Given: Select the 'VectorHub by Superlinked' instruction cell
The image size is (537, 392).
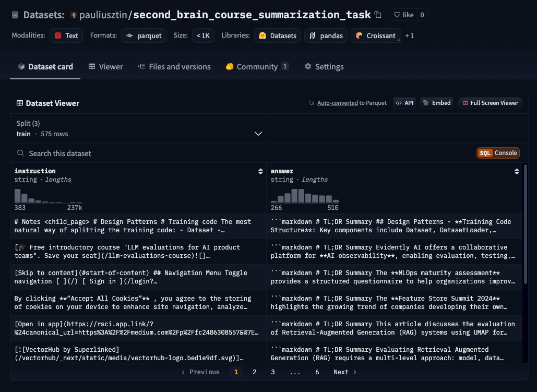Looking at the screenshot, I should click(138, 353).
